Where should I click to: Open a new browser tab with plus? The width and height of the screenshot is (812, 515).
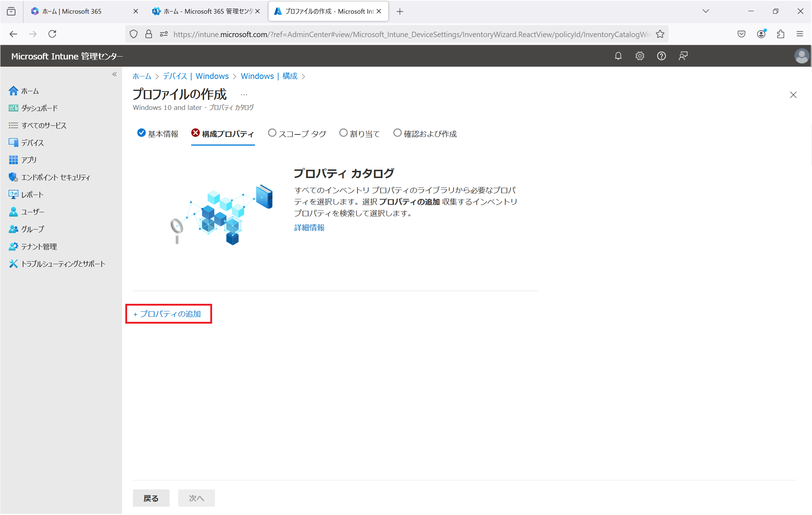[x=400, y=12]
